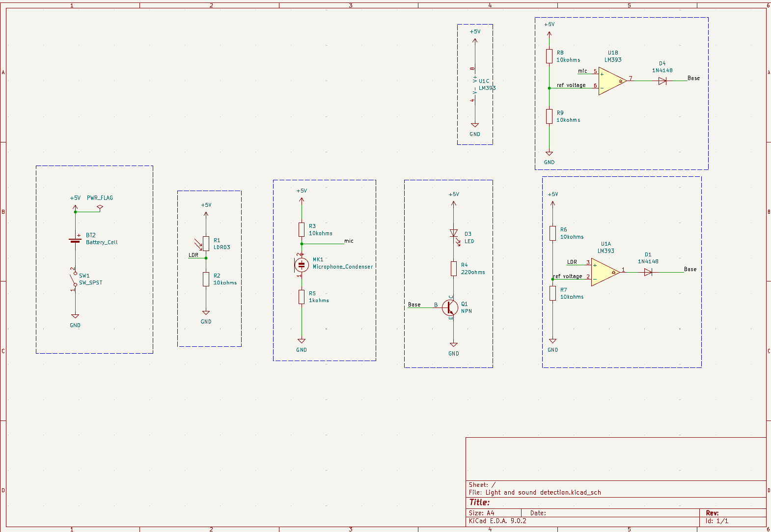Select the Q1 NPN transistor symbol
Viewport: 771px width, 532px height.
[x=449, y=308]
